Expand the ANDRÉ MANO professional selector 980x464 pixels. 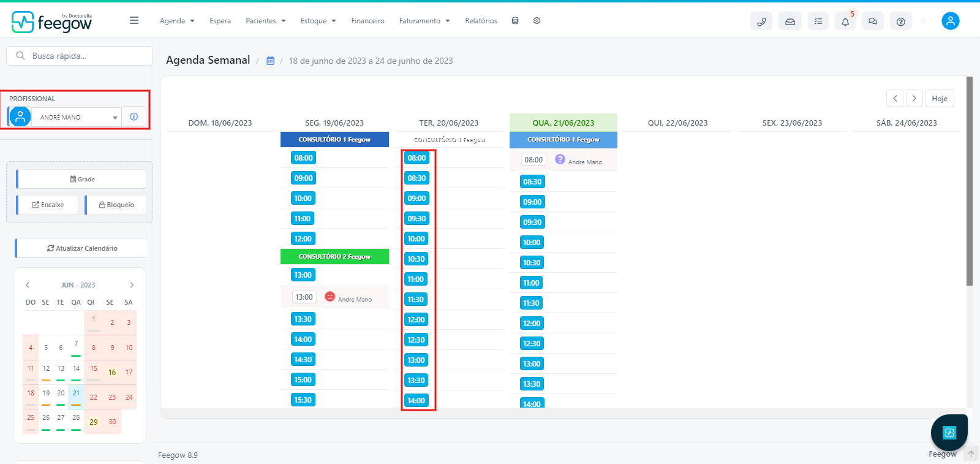point(77,117)
